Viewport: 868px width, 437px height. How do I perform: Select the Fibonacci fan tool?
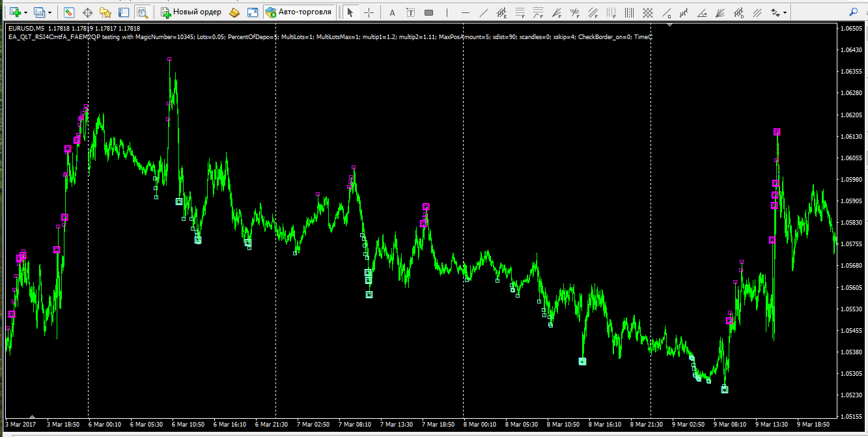(556, 12)
